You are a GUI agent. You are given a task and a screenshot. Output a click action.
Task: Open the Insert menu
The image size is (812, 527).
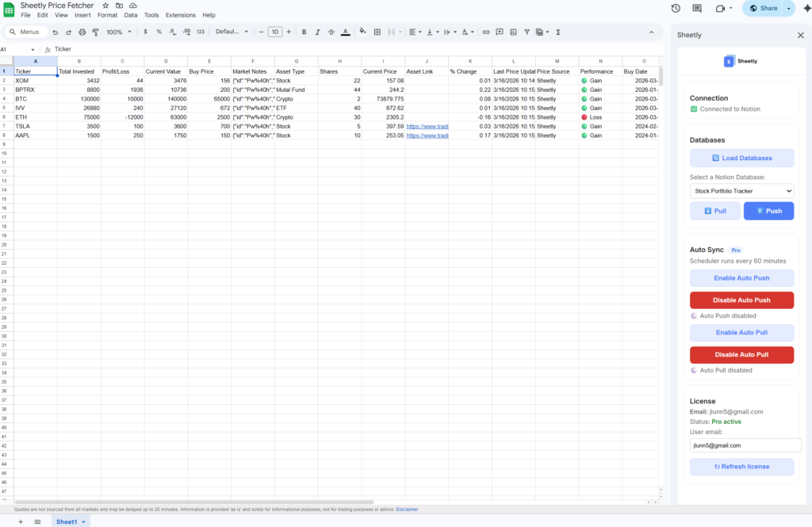(82, 15)
